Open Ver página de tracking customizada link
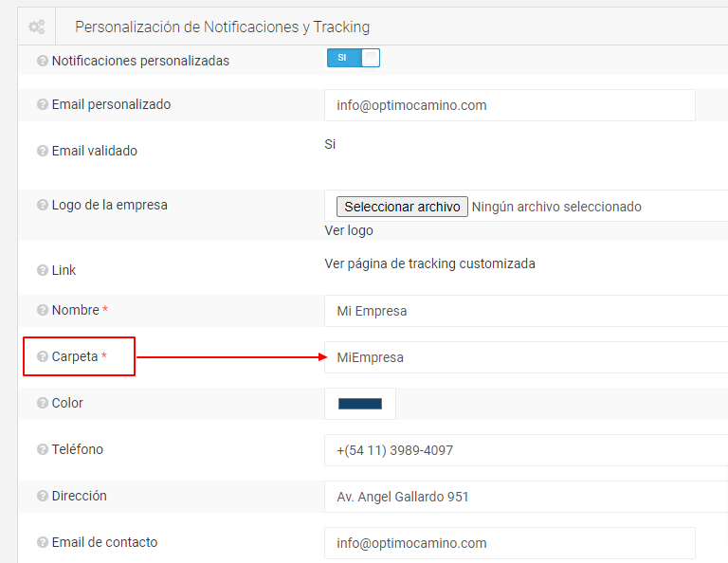This screenshot has height=563, width=728. (x=429, y=263)
